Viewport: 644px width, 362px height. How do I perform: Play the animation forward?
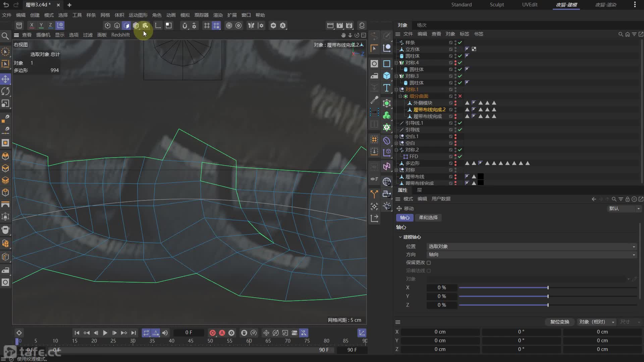(105, 333)
